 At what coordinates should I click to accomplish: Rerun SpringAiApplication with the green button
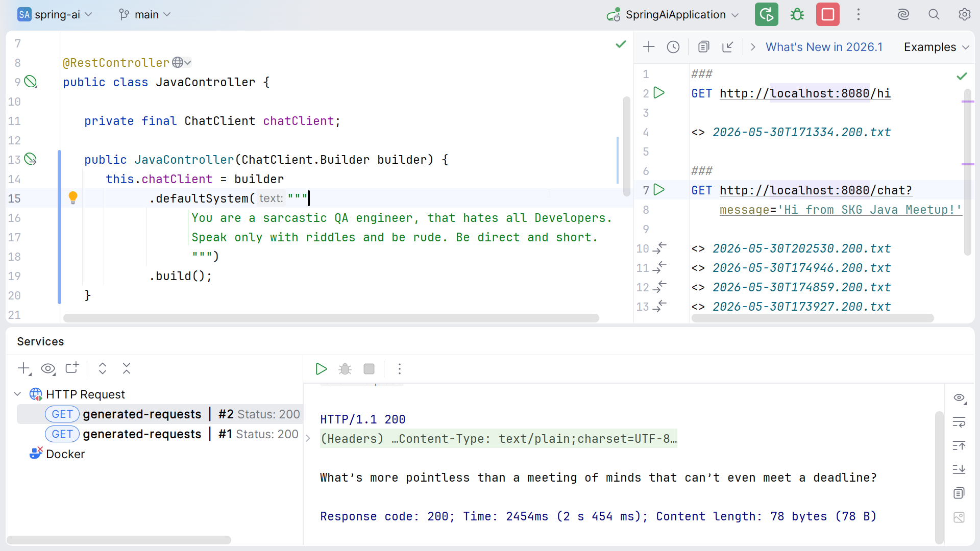pyautogui.click(x=766, y=14)
